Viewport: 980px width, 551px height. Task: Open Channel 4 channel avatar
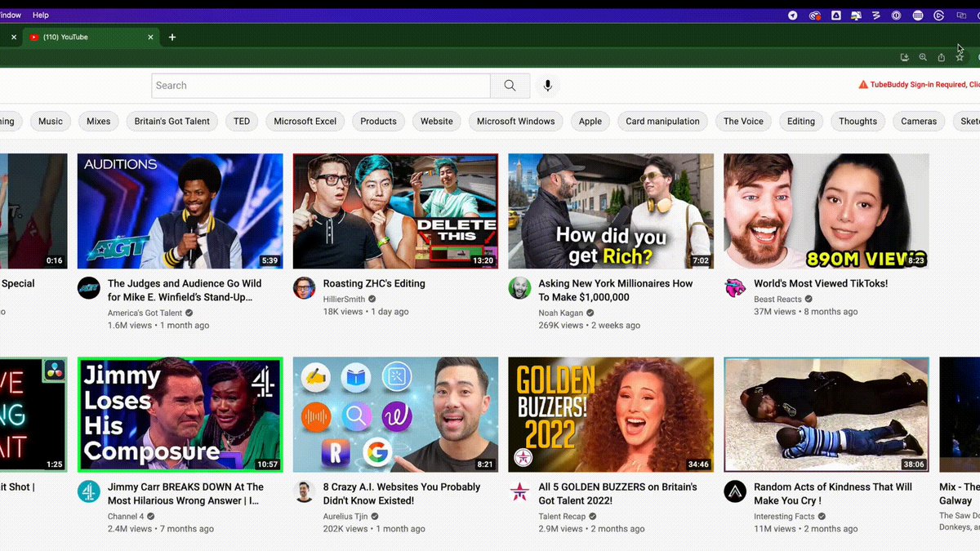click(88, 491)
